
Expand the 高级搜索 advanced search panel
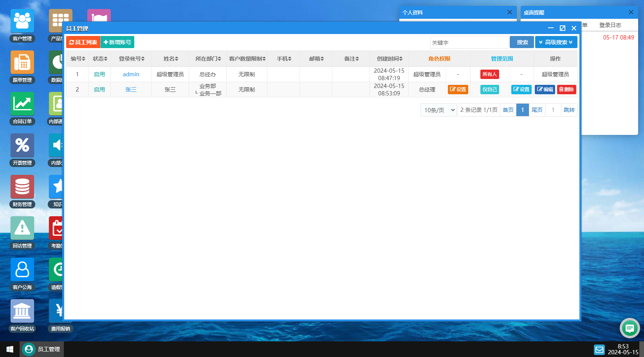point(556,42)
